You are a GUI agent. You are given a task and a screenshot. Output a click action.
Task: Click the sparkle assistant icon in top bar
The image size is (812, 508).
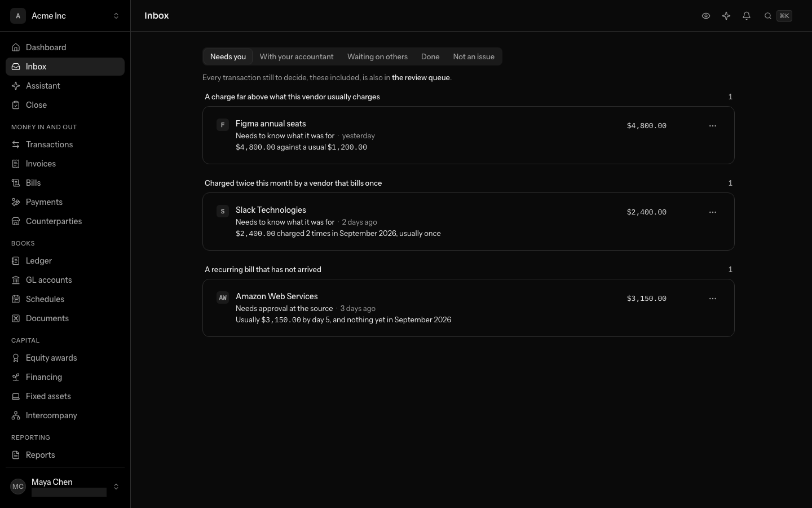point(726,16)
